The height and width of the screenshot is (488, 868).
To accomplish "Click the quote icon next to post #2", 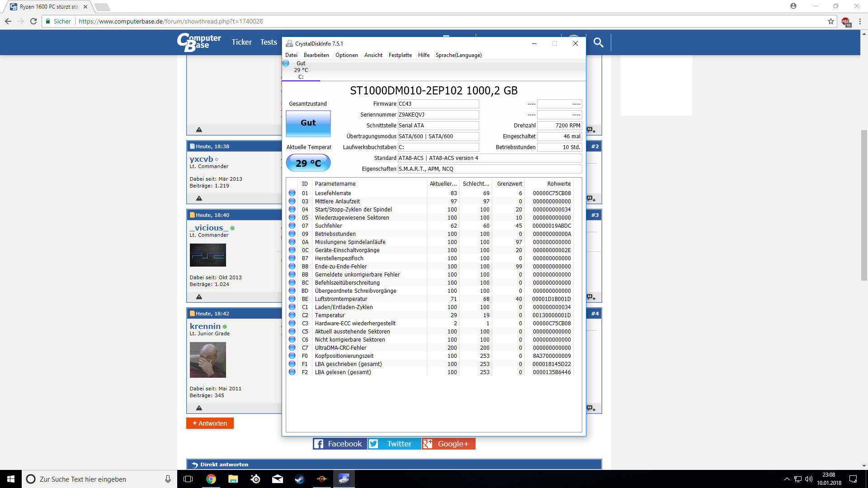I will [x=591, y=199].
